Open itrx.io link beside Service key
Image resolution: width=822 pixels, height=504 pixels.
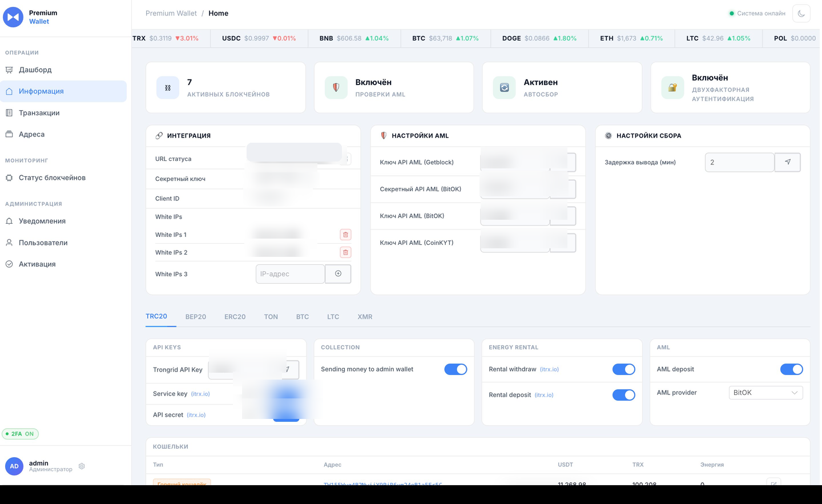200,394
